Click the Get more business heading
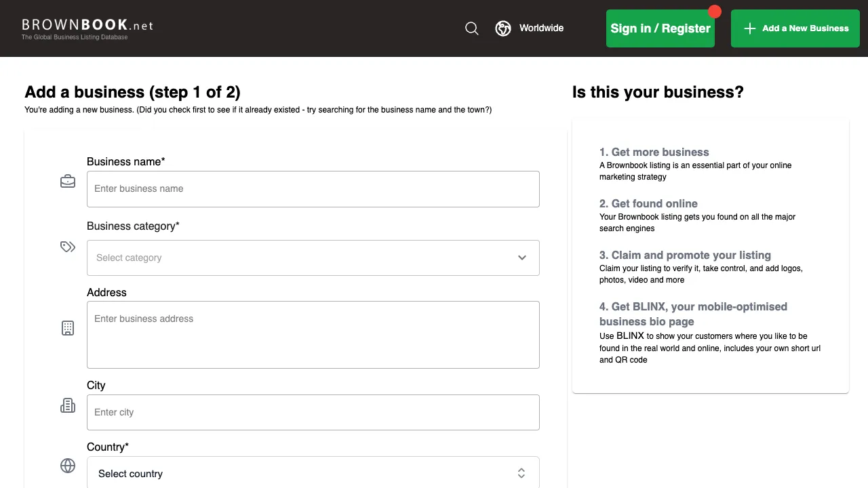The image size is (868, 488). pyautogui.click(x=654, y=152)
